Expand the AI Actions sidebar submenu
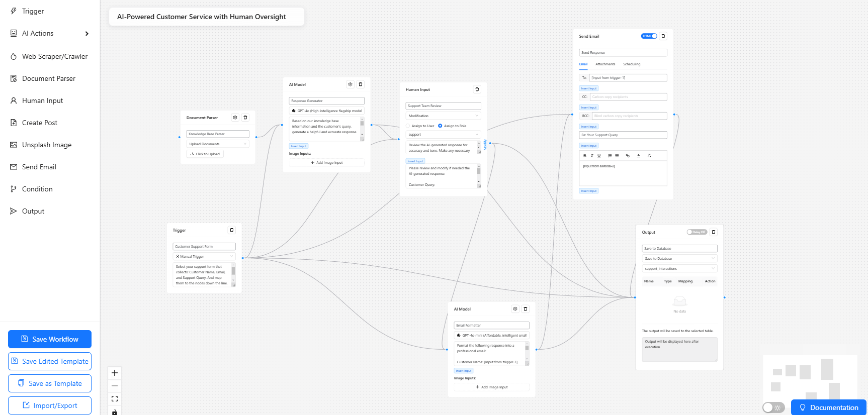The width and height of the screenshot is (868, 415). point(86,34)
